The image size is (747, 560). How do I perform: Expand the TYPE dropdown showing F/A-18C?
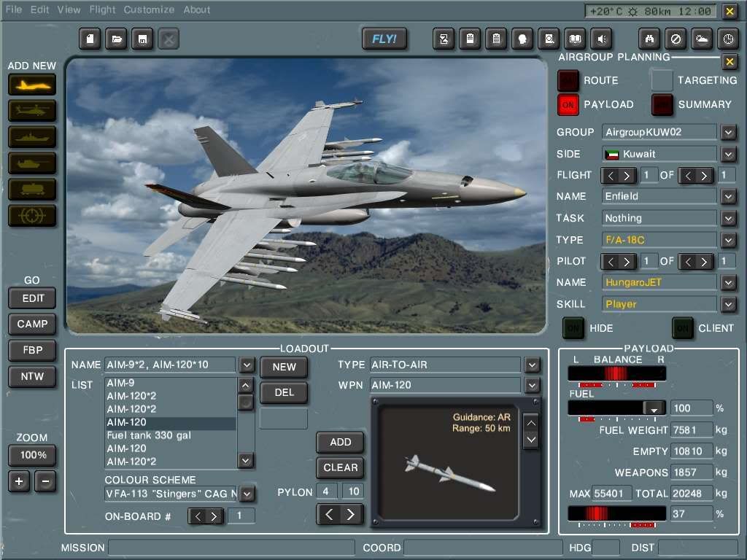click(728, 239)
